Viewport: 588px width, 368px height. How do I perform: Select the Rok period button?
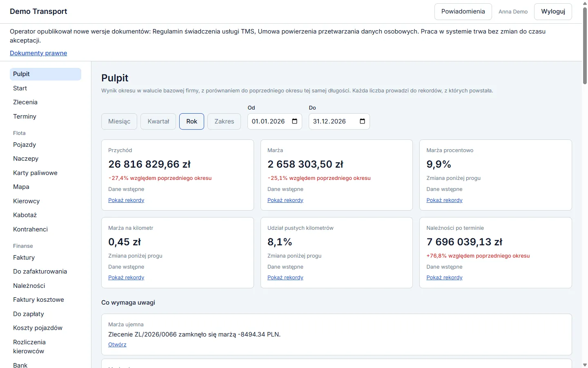192,121
